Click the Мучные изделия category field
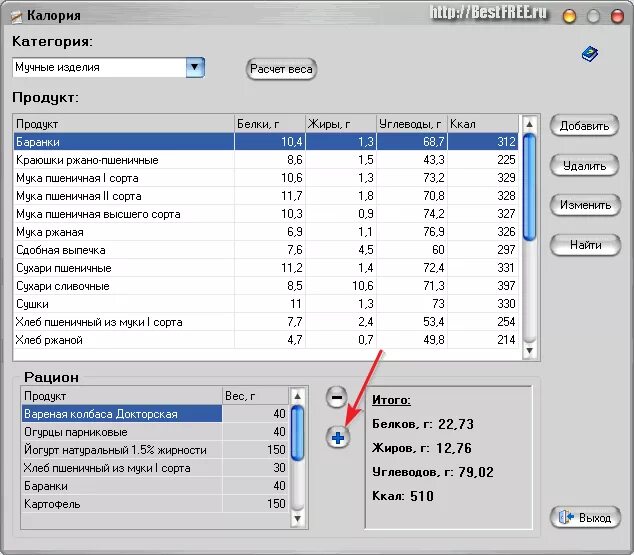634x555 pixels. click(x=99, y=67)
